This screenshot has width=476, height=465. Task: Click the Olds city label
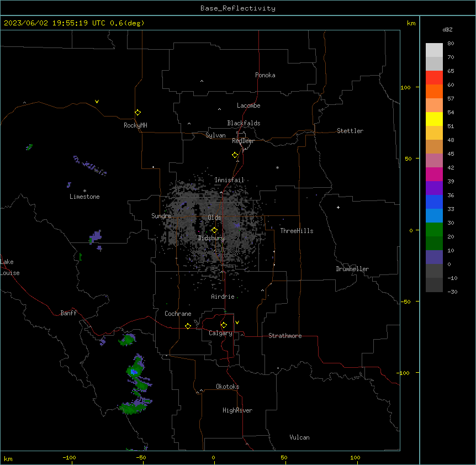click(x=214, y=218)
